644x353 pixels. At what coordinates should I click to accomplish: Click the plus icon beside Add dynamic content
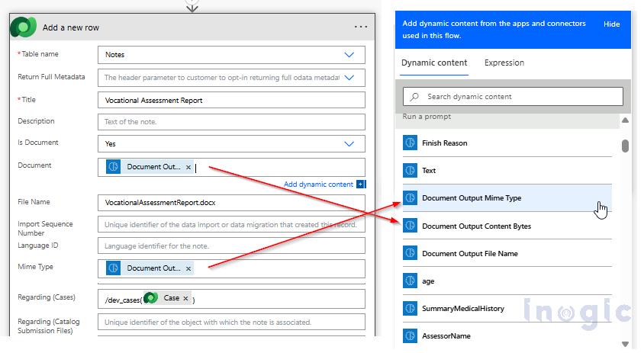pos(361,185)
